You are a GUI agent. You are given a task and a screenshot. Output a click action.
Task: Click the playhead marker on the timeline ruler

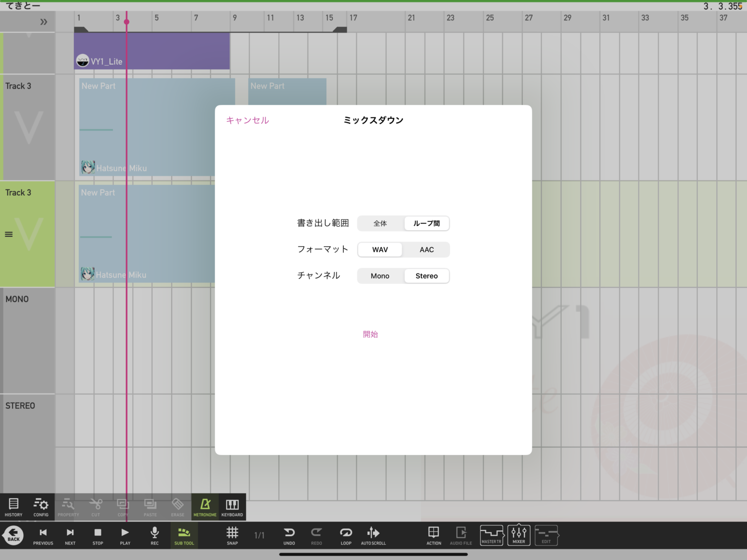click(x=126, y=21)
